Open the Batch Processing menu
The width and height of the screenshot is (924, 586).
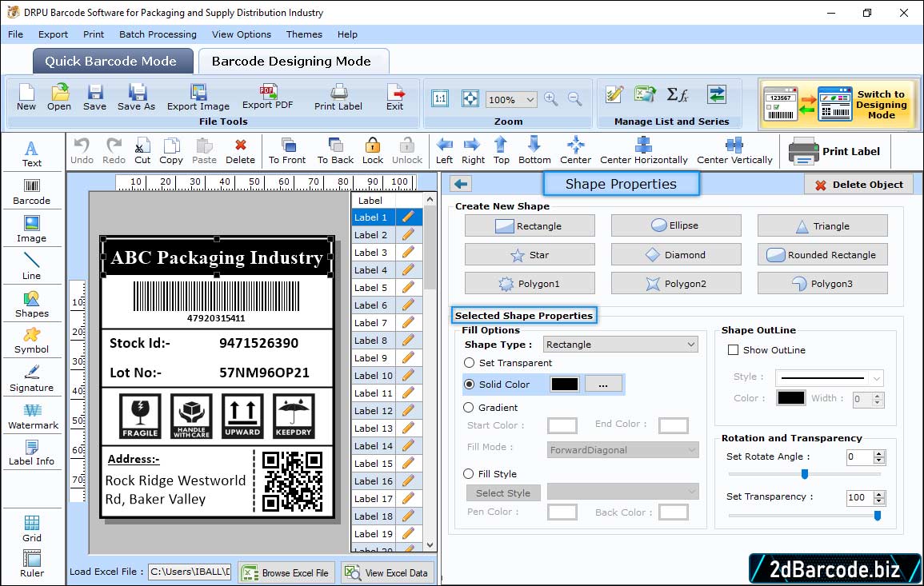pos(158,34)
